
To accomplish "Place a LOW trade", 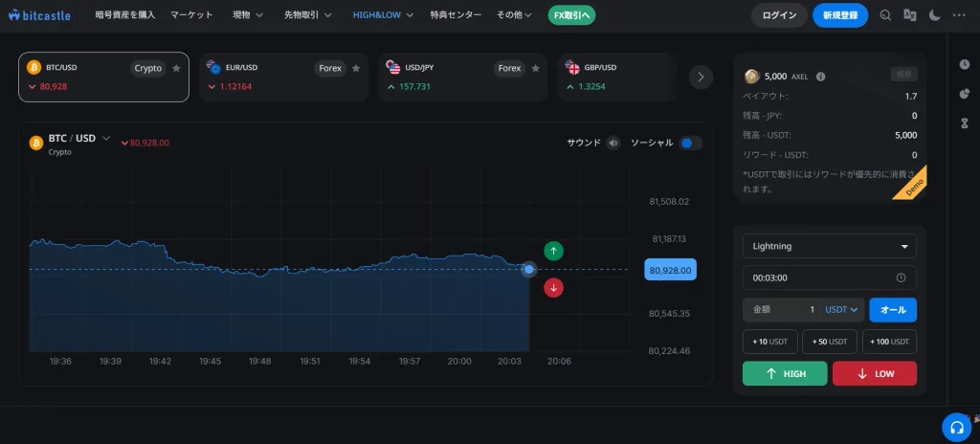I will (875, 374).
